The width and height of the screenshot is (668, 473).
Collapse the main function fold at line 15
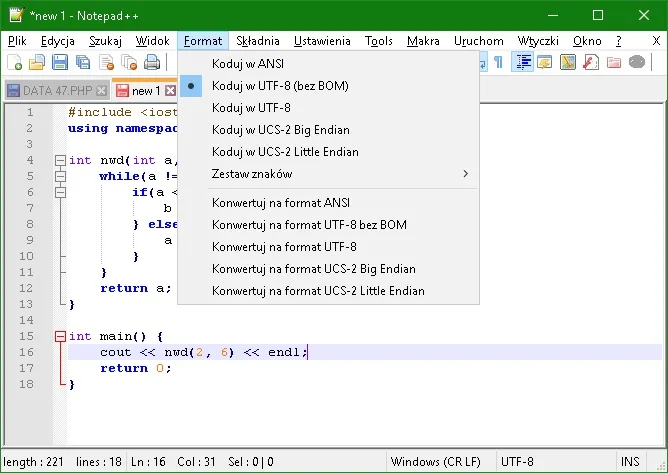point(61,336)
